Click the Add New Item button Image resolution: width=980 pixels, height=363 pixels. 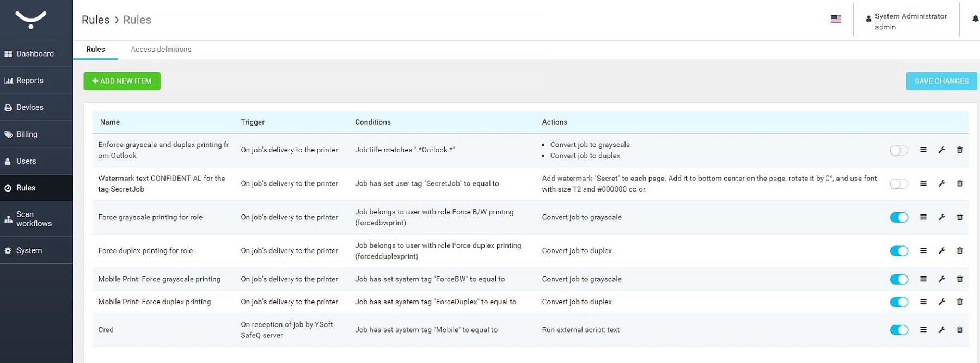click(122, 81)
